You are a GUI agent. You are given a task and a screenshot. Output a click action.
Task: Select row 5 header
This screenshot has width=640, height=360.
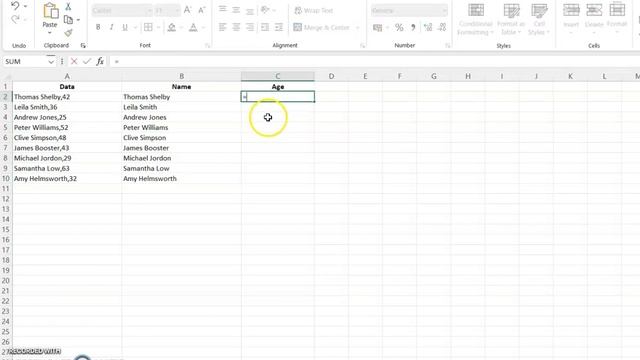(6, 127)
